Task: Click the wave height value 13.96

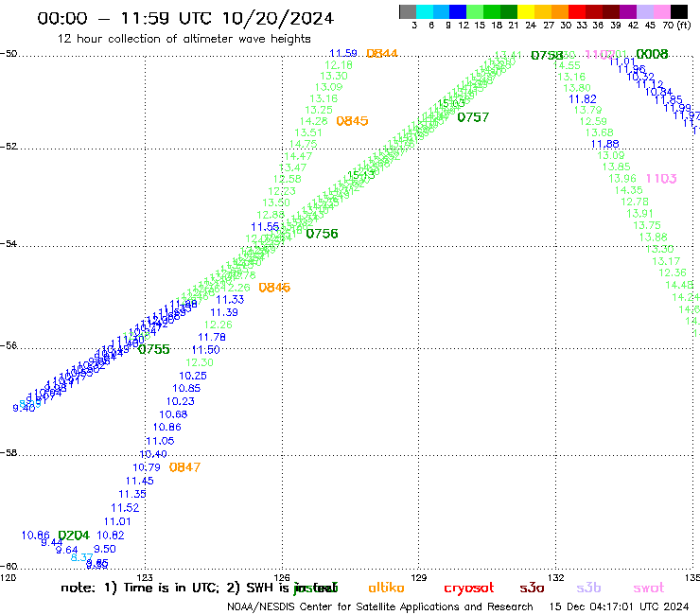Action: click(622, 179)
